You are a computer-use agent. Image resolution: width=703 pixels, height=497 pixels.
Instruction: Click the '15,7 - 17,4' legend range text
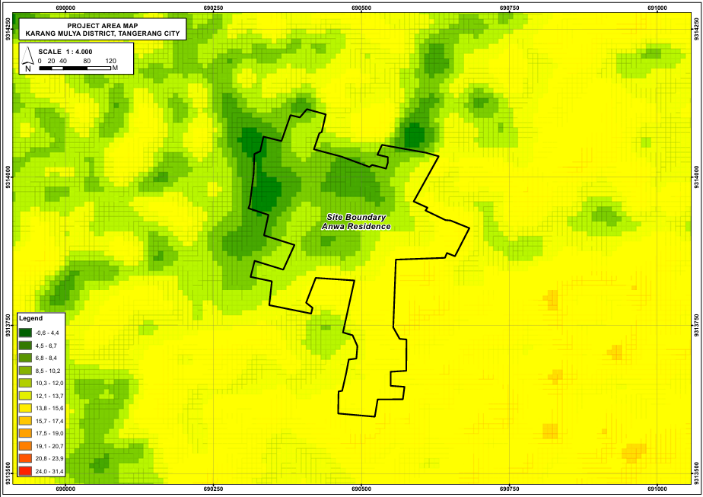[49, 421]
